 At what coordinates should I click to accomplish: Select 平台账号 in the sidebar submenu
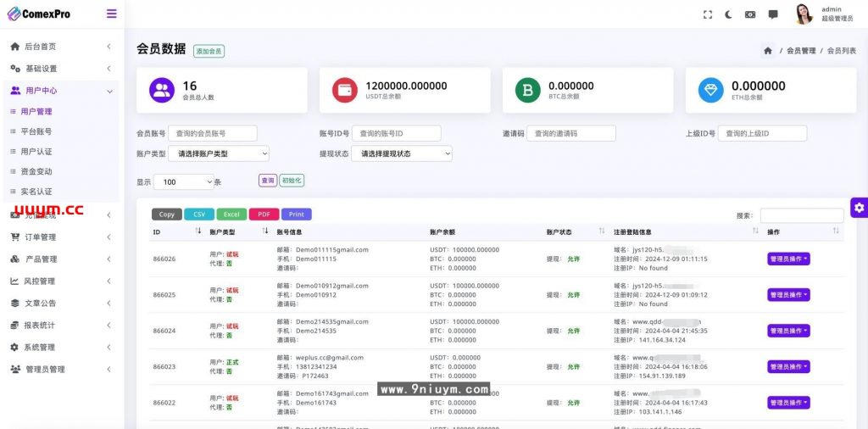(x=36, y=131)
